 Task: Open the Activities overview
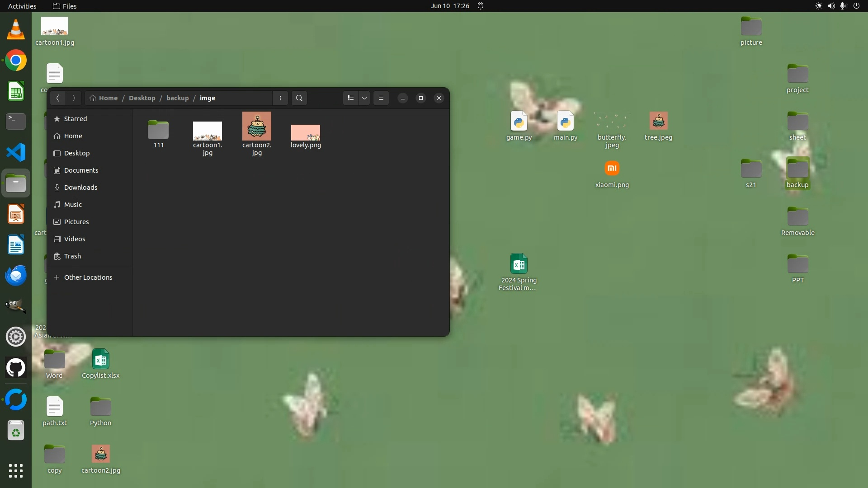pos(22,6)
